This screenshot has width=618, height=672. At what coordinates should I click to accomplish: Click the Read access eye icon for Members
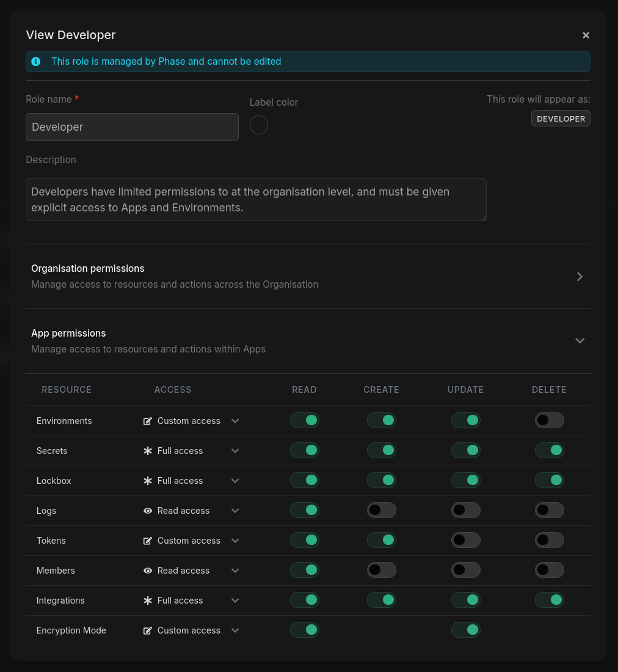(x=148, y=571)
